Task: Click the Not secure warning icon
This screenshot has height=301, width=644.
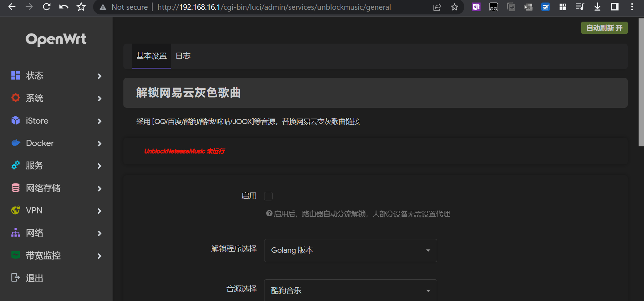Action: coord(103,7)
